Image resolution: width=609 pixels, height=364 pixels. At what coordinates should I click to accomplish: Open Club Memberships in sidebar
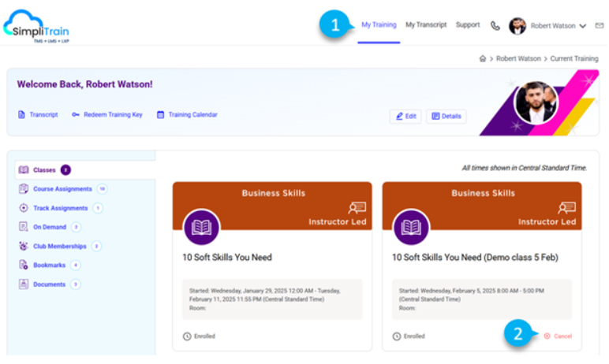[x=59, y=246]
